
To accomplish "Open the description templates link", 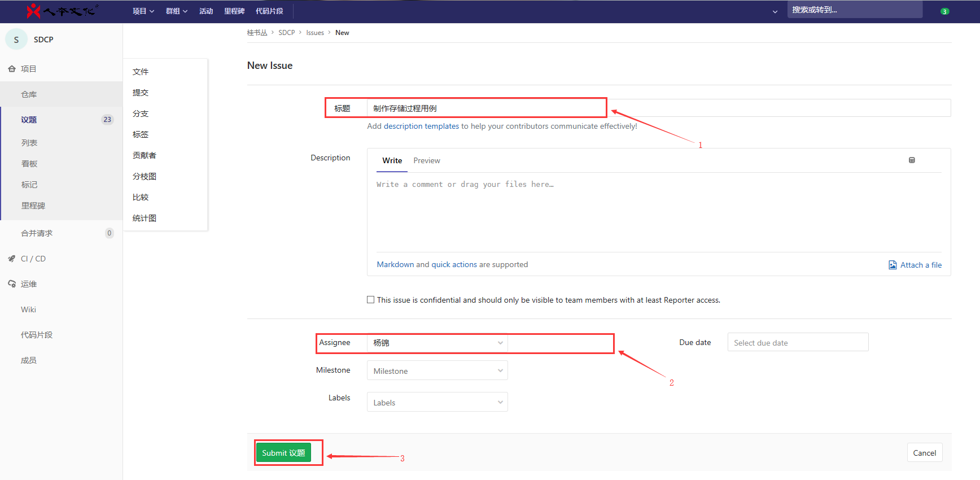I will [421, 126].
